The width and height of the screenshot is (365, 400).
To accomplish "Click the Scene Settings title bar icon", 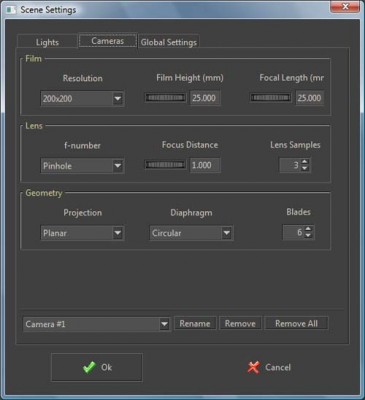I will (11, 10).
